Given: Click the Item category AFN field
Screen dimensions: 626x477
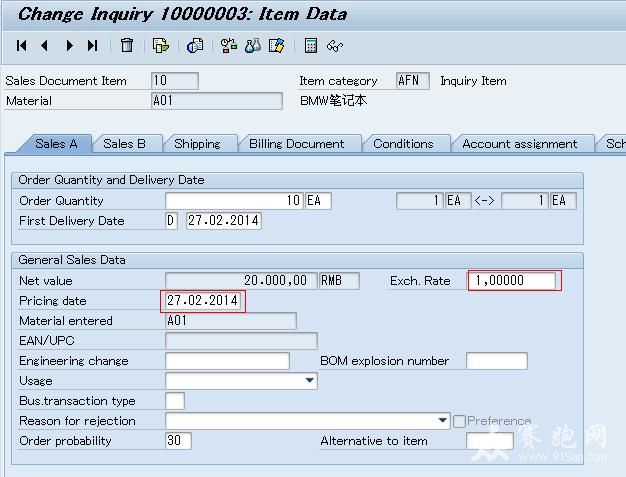Looking at the screenshot, I should pos(413,81).
